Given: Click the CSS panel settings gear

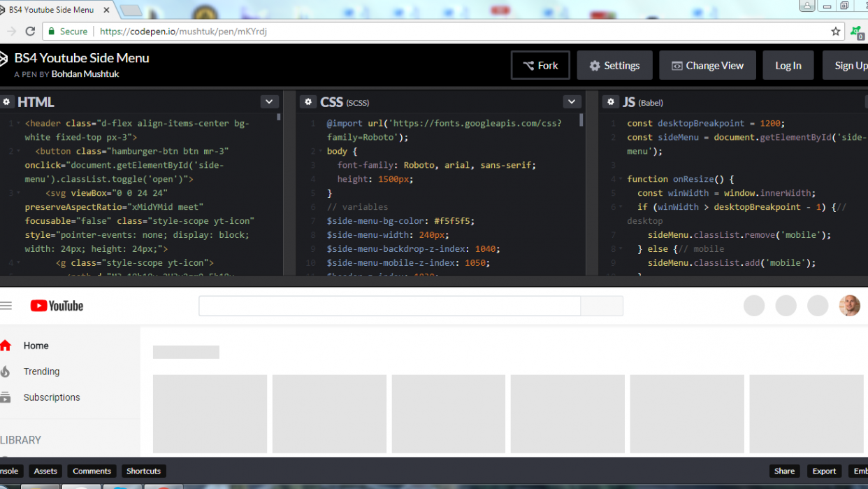Looking at the screenshot, I should point(308,102).
